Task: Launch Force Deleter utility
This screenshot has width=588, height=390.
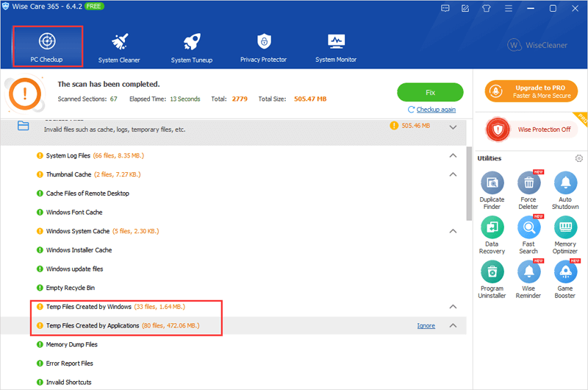Action: click(x=528, y=191)
